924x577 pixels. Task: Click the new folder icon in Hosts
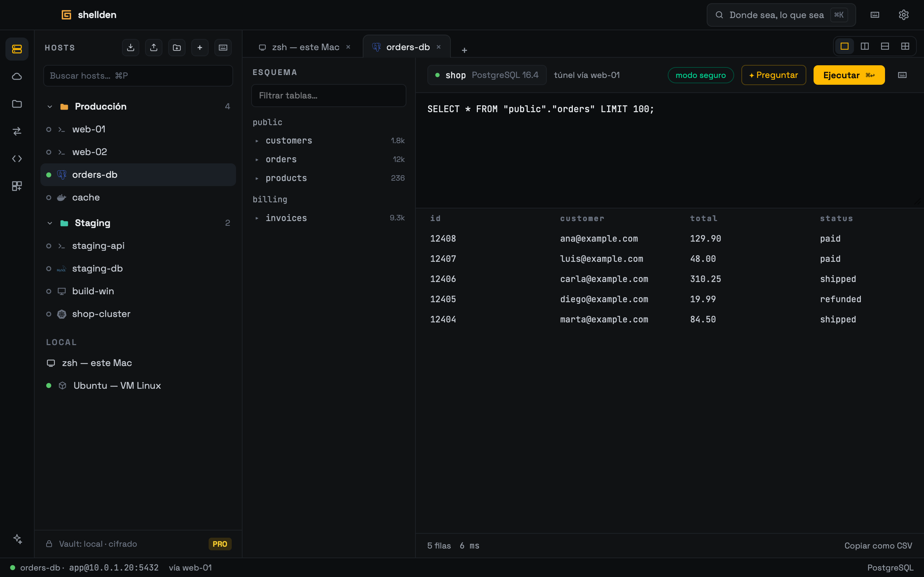point(177,48)
